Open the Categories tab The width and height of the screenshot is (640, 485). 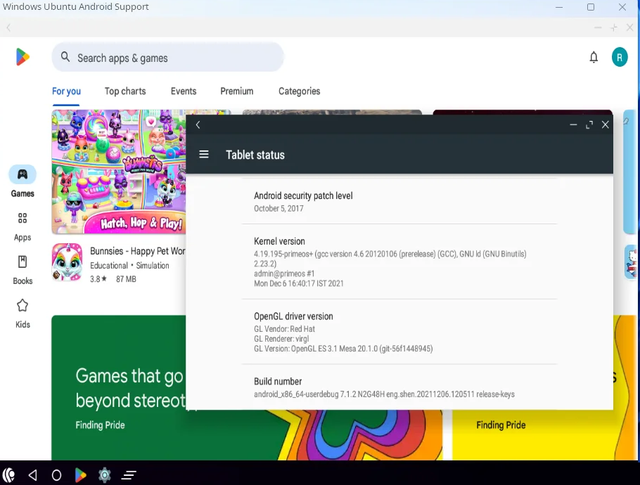(x=299, y=91)
